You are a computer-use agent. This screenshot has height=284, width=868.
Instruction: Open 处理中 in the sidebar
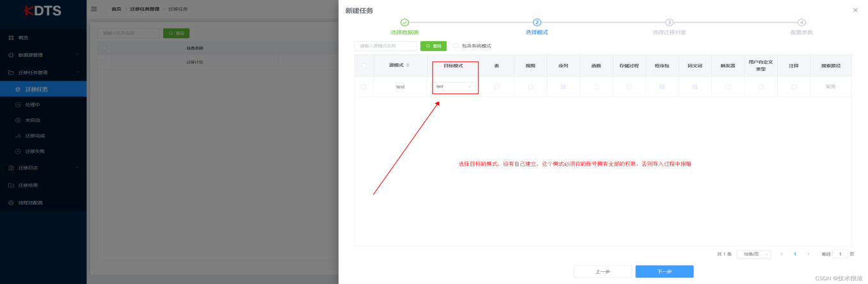43,104
